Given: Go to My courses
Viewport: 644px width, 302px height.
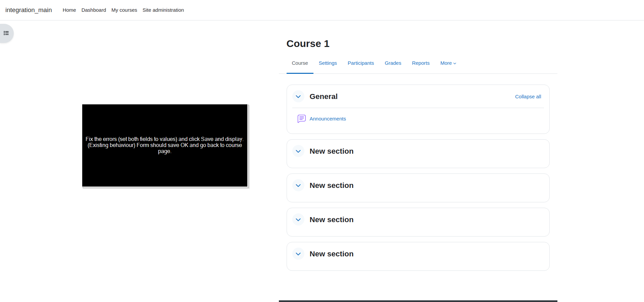Looking at the screenshot, I should coord(124,10).
